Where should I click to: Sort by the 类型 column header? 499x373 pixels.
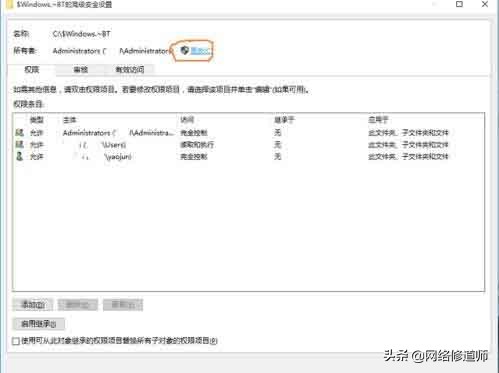point(37,120)
